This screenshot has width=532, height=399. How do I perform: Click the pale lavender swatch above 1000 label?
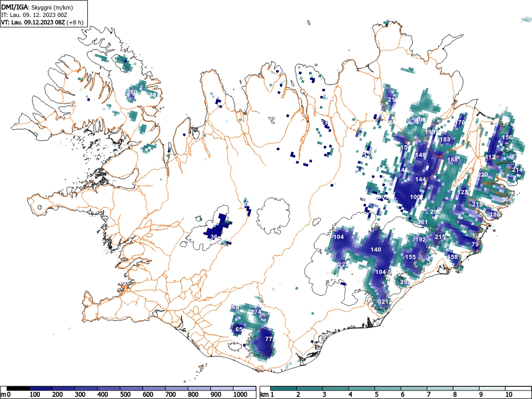(x=244, y=388)
